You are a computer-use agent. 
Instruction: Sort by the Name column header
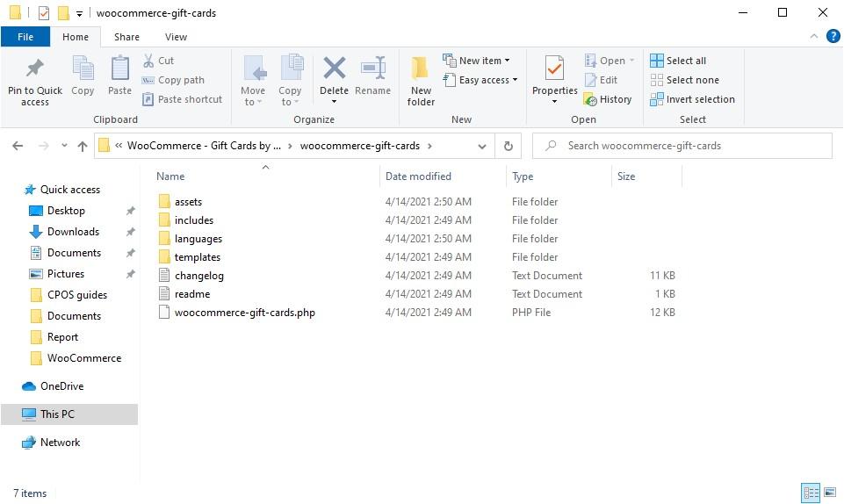point(170,176)
